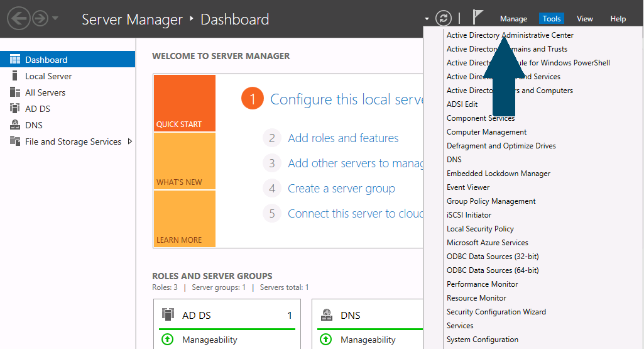Open Component Services
Image resolution: width=644 pixels, height=349 pixels.
coord(481,118)
